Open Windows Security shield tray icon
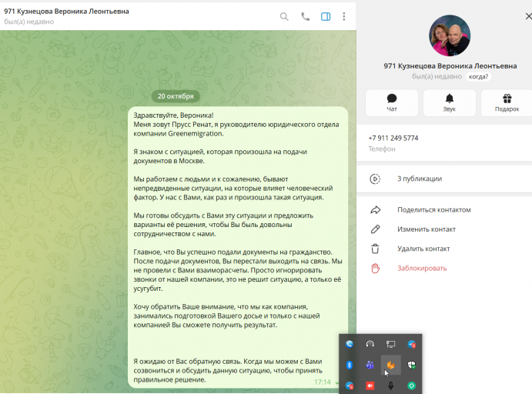The image size is (532, 394). pos(412,365)
